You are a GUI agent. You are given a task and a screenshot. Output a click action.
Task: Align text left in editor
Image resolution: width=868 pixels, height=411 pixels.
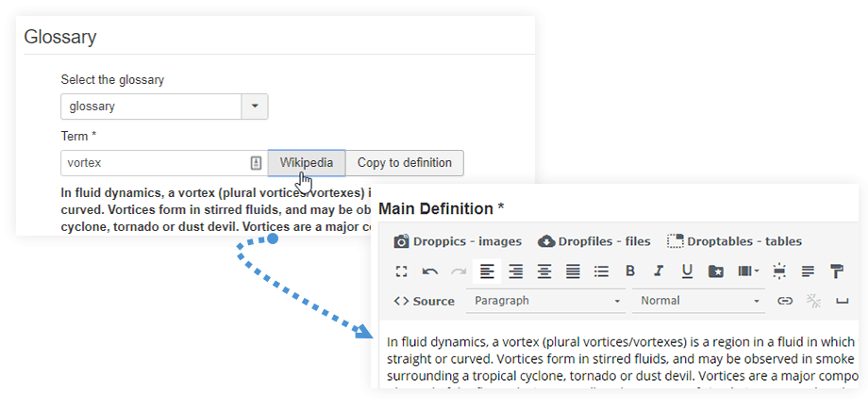pos(487,271)
